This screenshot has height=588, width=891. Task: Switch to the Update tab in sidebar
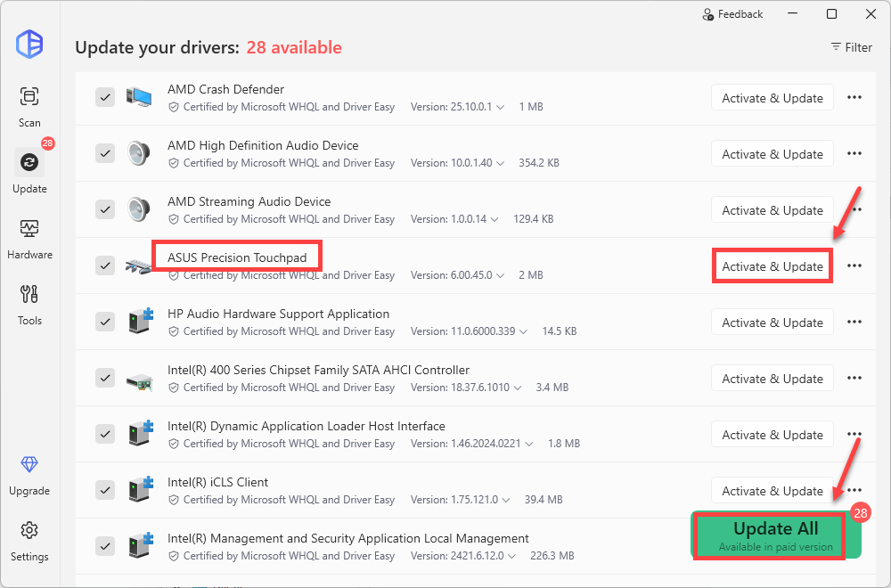[29, 171]
